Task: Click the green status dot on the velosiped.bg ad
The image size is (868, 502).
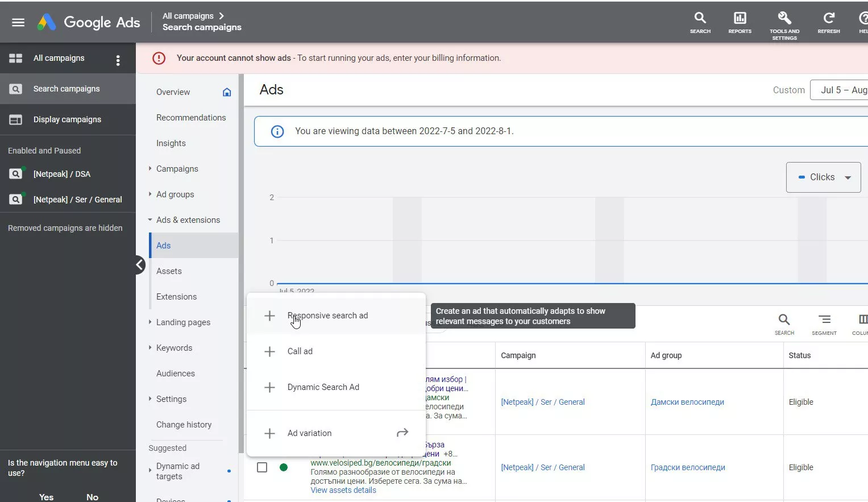Action: (284, 467)
